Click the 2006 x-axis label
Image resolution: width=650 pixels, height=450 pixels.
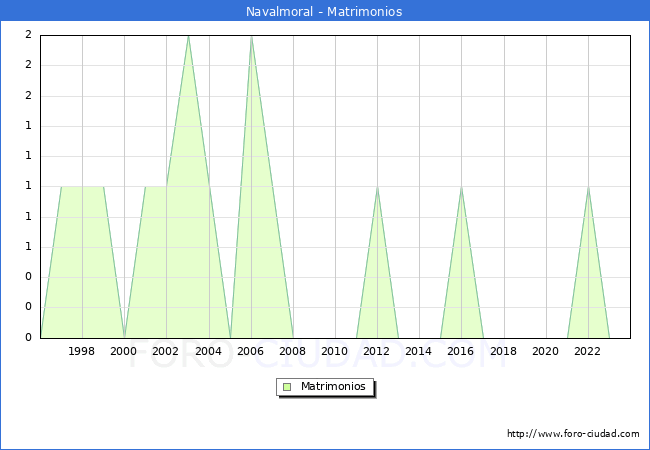[x=250, y=351]
